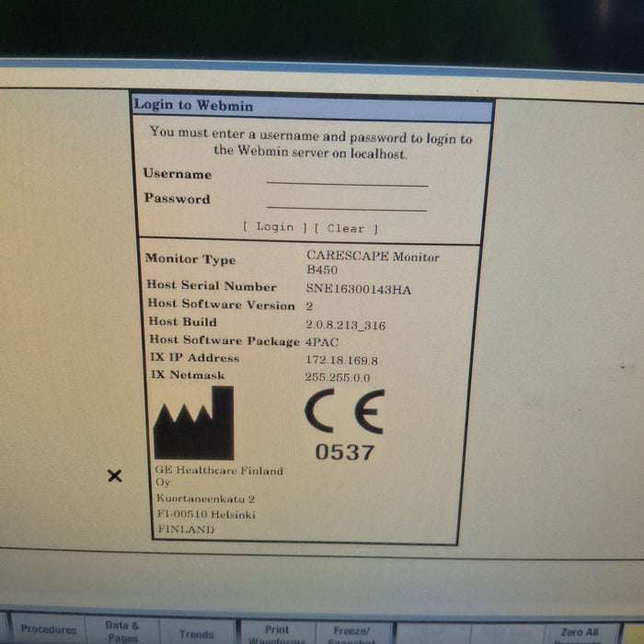Select the Trends key

point(196,633)
